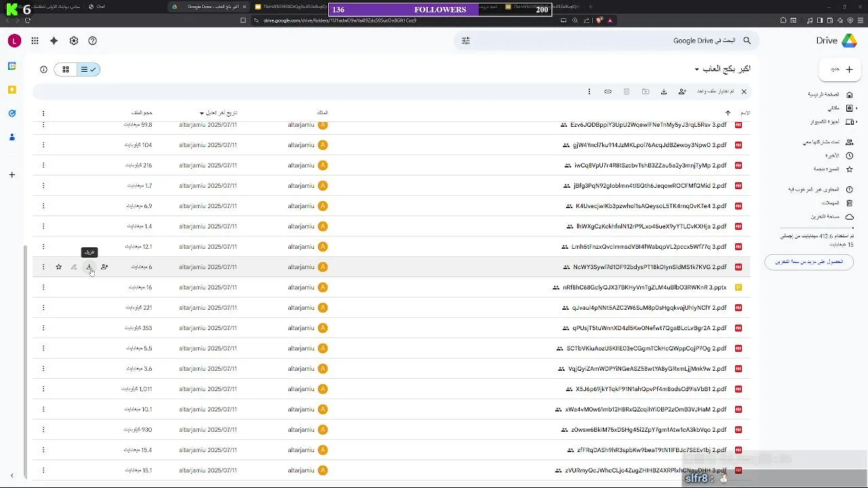Screen dimensions: 868x488
Task: Open last-modified column sort dropdown
Action: tap(201, 113)
